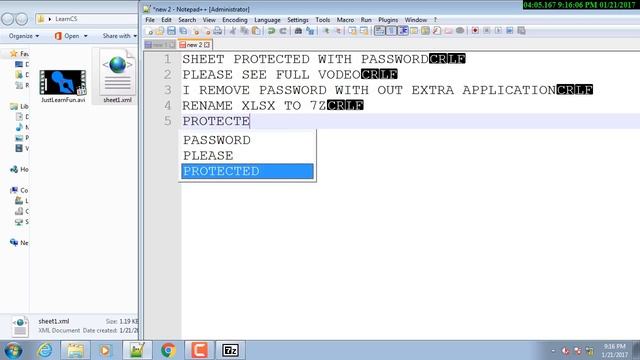Expand the arrow next to Open
Viewport: 640px width, 360px height.
coord(86,36)
